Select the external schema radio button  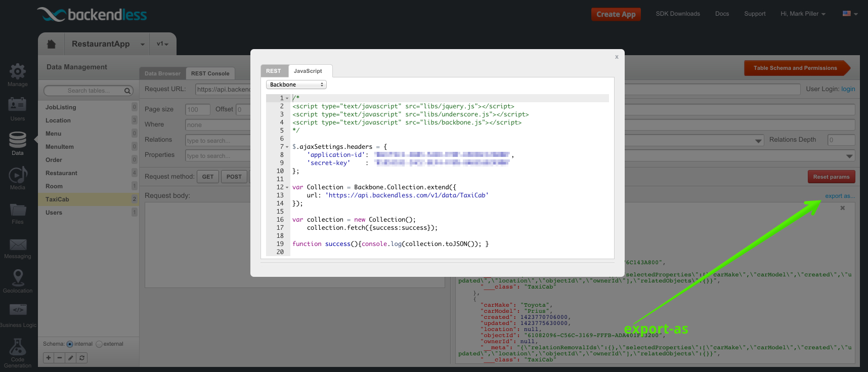tap(99, 344)
